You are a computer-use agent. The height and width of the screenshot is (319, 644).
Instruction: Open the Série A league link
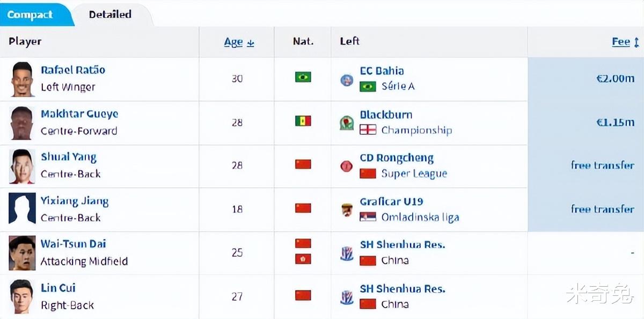(x=398, y=86)
